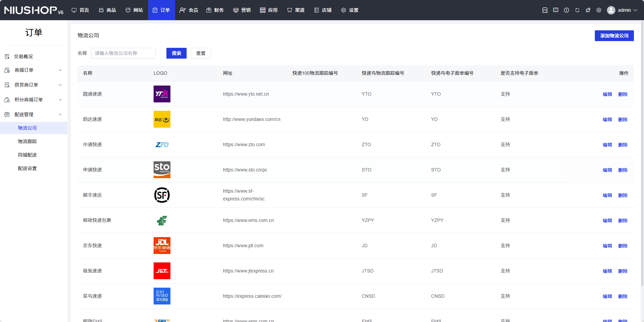The width and height of the screenshot is (644, 322).
Task: Select 物流跟踪 in the sidebar
Action: click(x=27, y=141)
